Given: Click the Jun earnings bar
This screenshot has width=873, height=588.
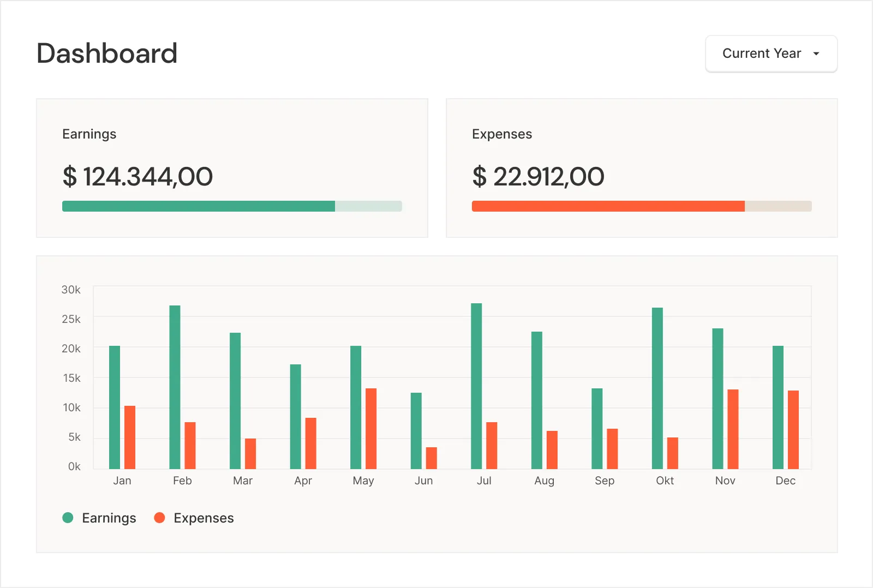Looking at the screenshot, I should coord(416,431).
